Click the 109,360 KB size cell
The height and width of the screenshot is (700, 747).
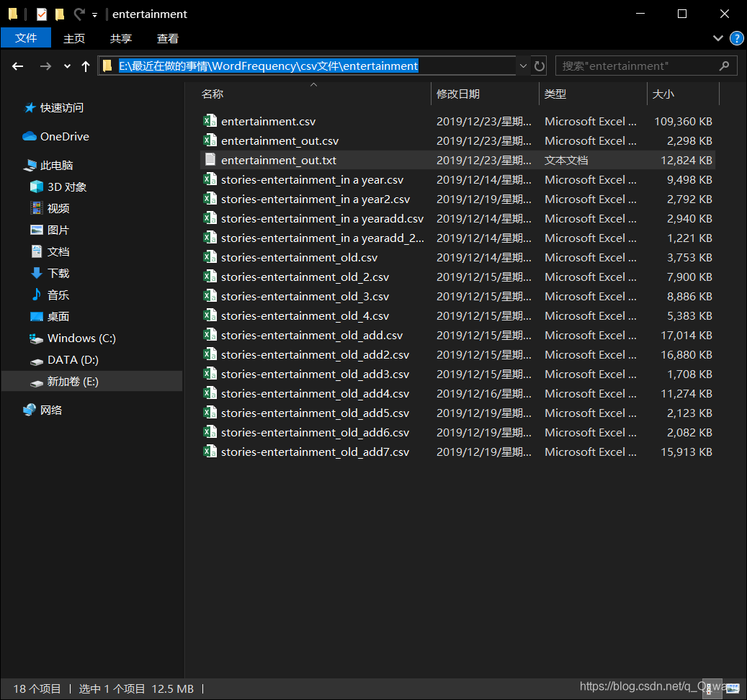tap(683, 122)
